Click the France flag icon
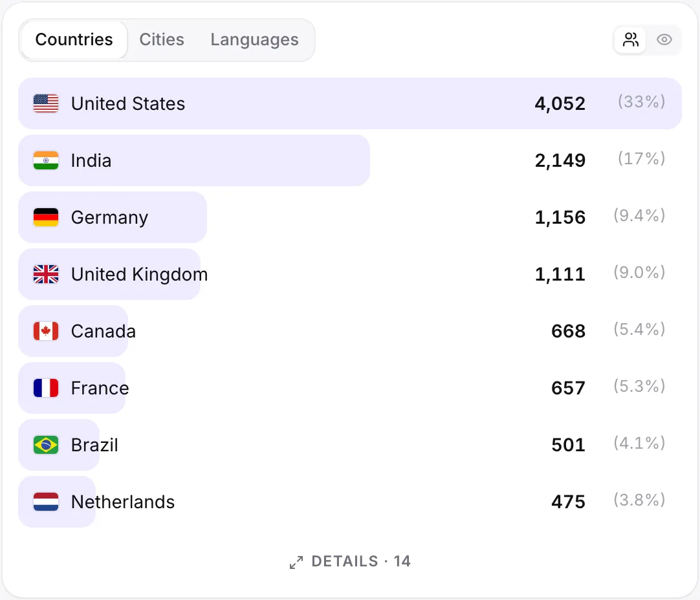700x600 pixels. (x=46, y=388)
